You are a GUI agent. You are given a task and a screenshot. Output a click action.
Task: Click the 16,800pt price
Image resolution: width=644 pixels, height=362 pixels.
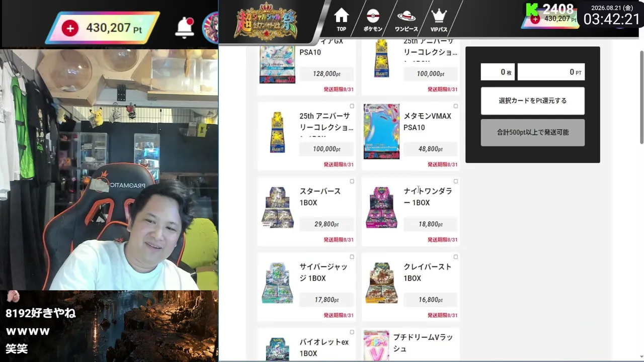431,300
